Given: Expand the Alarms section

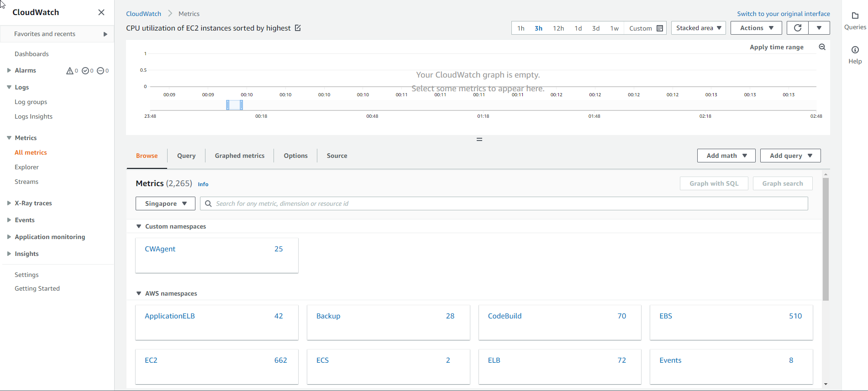Looking at the screenshot, I should (x=9, y=70).
